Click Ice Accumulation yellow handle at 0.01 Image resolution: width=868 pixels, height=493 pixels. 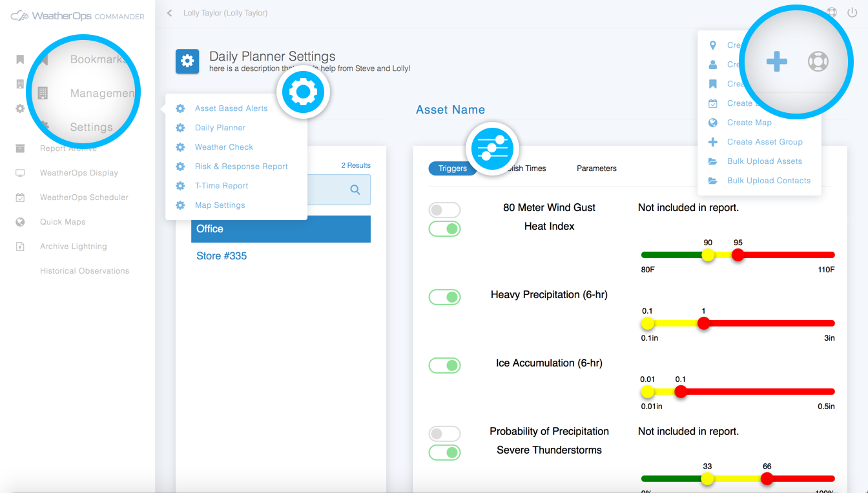(648, 392)
